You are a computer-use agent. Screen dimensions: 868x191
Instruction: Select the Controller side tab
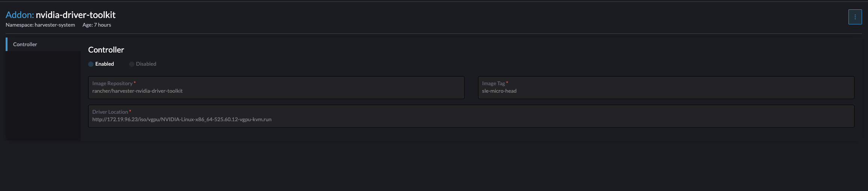pyautogui.click(x=25, y=44)
